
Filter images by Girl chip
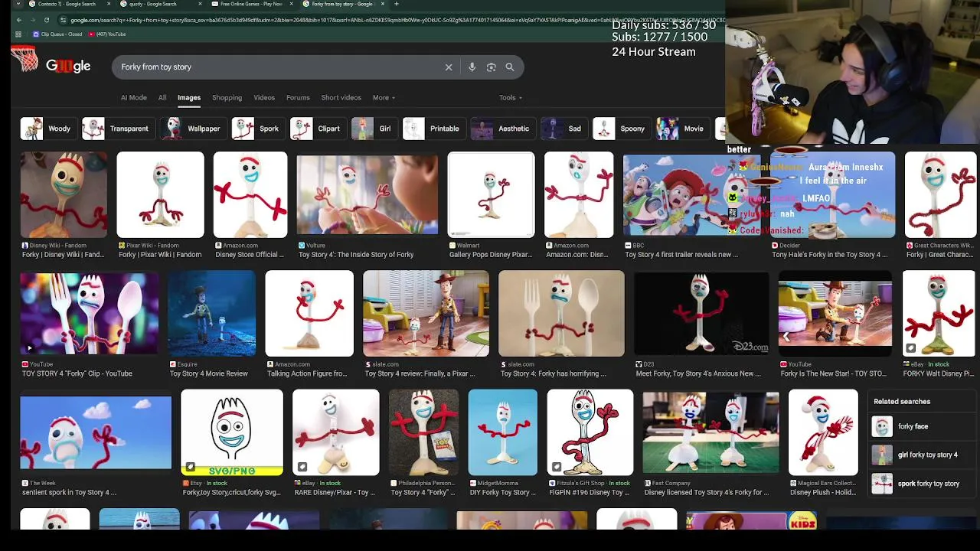[374, 129]
